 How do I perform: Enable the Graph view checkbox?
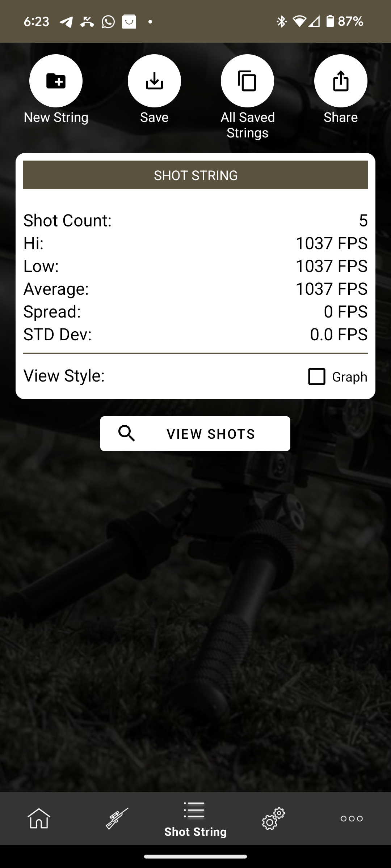[x=317, y=376]
